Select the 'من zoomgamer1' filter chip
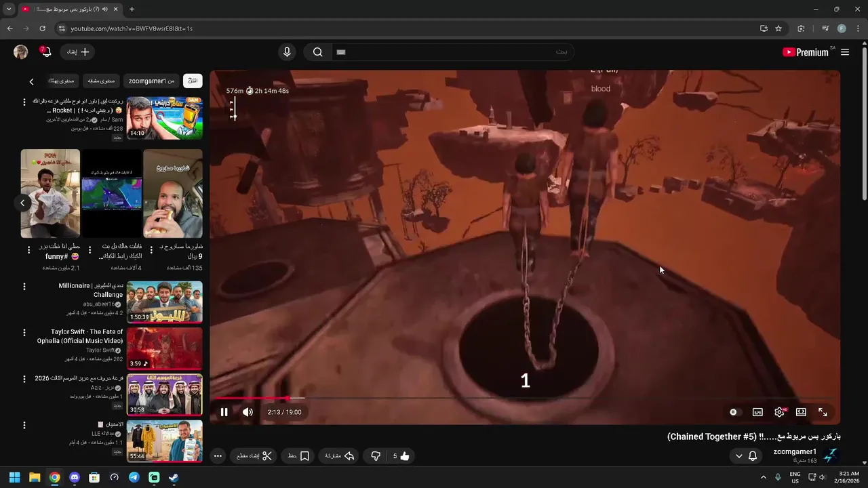The image size is (868, 488). pyautogui.click(x=151, y=81)
